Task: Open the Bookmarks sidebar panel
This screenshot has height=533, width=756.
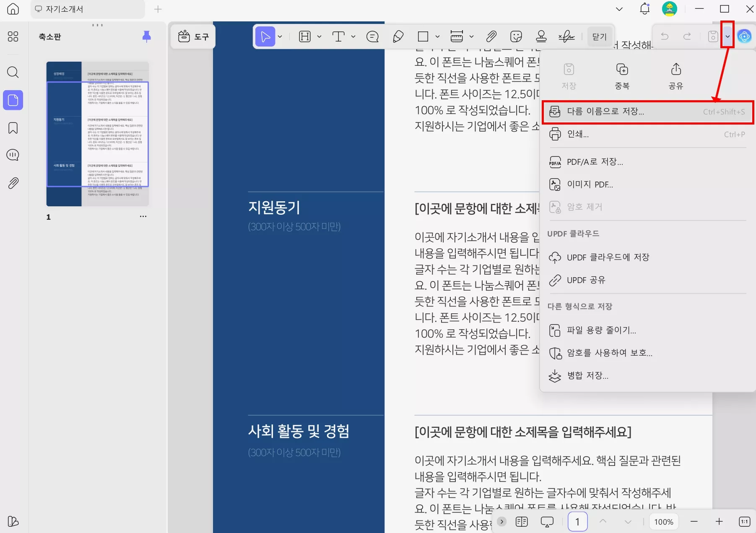Action: click(13, 128)
